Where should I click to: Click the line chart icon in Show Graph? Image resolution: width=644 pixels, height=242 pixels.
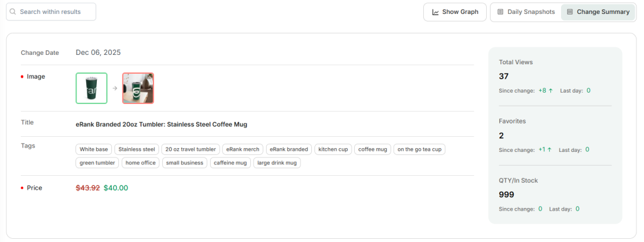[x=435, y=12]
